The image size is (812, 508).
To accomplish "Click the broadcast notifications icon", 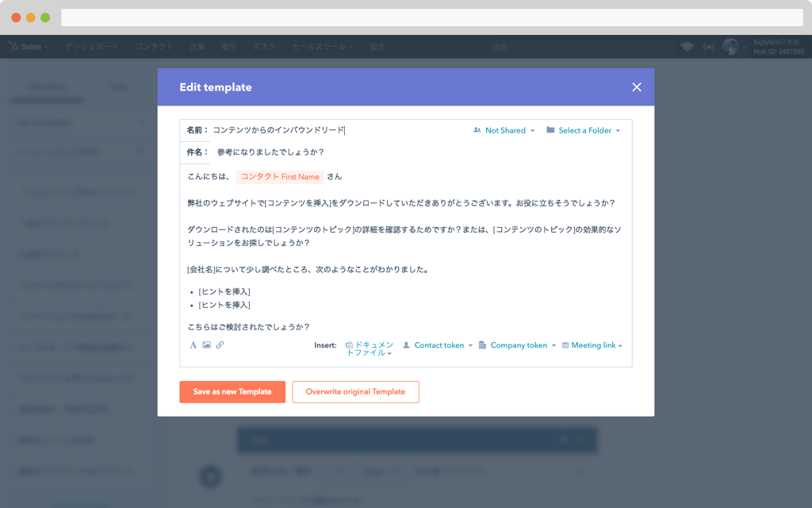I will click(709, 47).
